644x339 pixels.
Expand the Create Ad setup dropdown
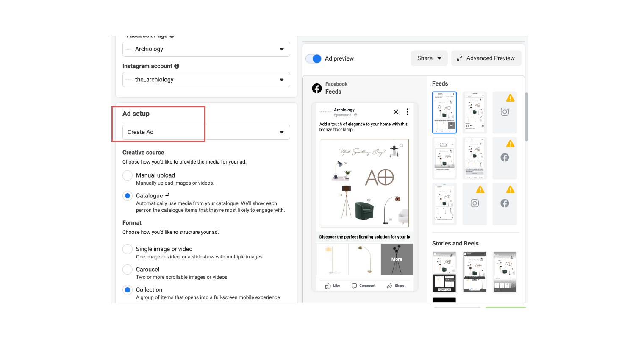(x=206, y=132)
